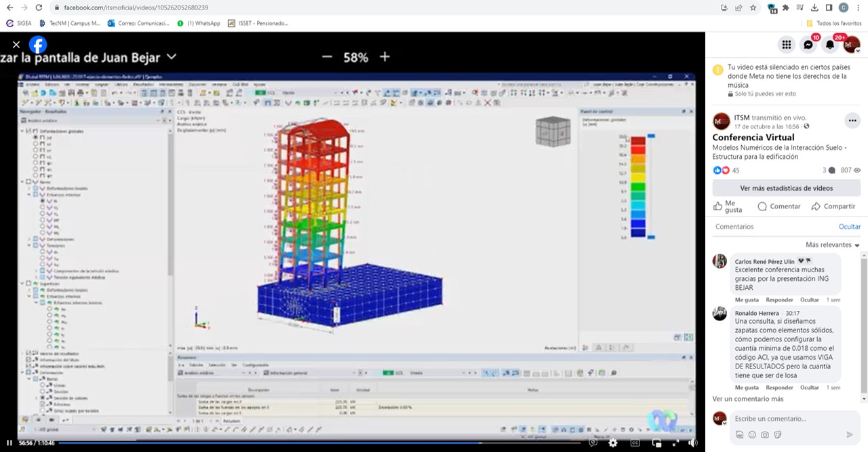The image size is (868, 452).
Task: Open video settings gear icon
Action: click(x=613, y=442)
